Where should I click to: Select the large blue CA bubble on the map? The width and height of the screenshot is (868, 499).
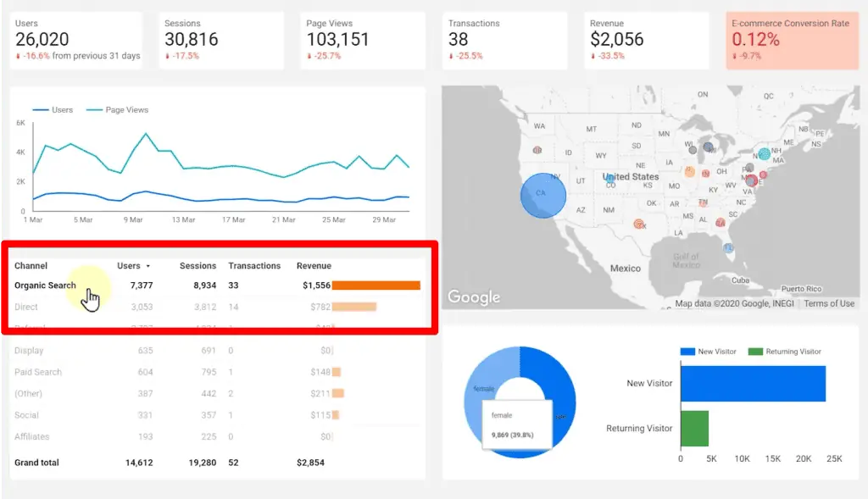tap(542, 196)
